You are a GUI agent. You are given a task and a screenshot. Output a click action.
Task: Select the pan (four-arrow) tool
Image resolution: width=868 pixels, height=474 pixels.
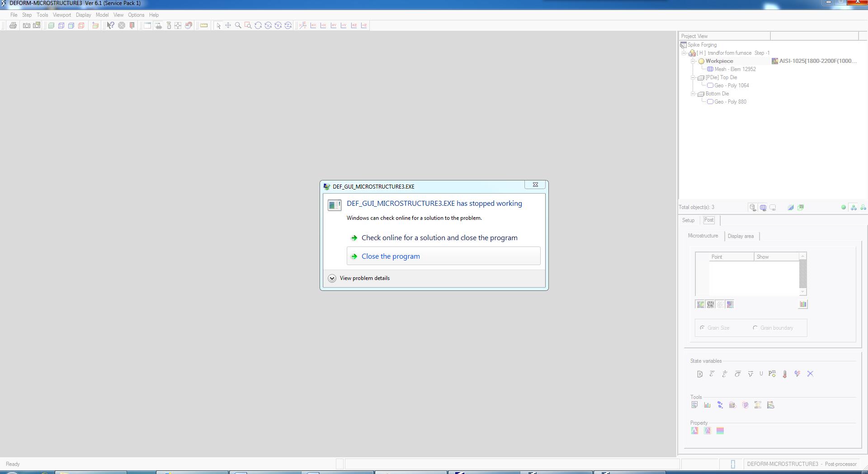(228, 26)
